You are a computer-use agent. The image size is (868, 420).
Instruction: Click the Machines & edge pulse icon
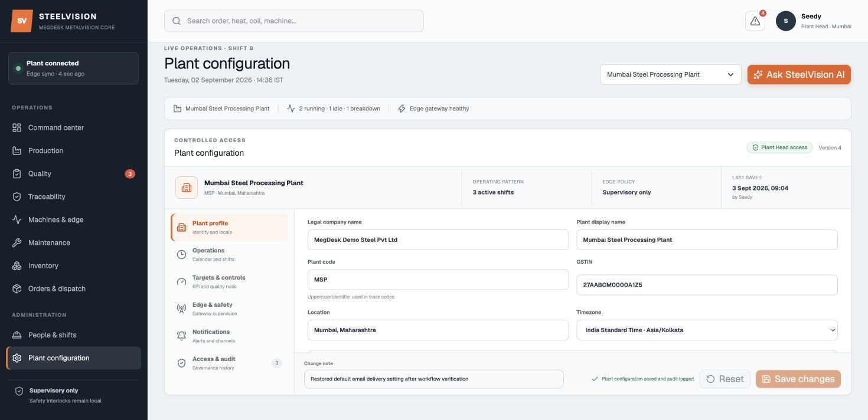[17, 220]
